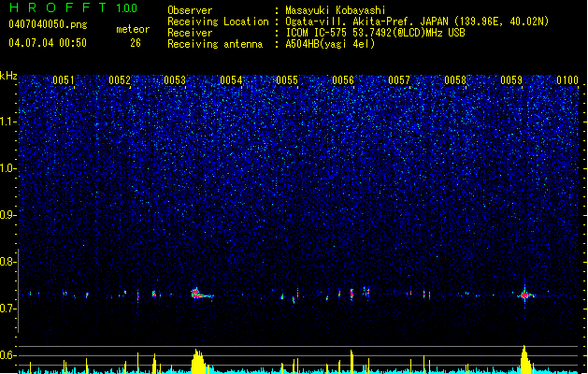Click the 0.7 kHz axis label

point(7,309)
